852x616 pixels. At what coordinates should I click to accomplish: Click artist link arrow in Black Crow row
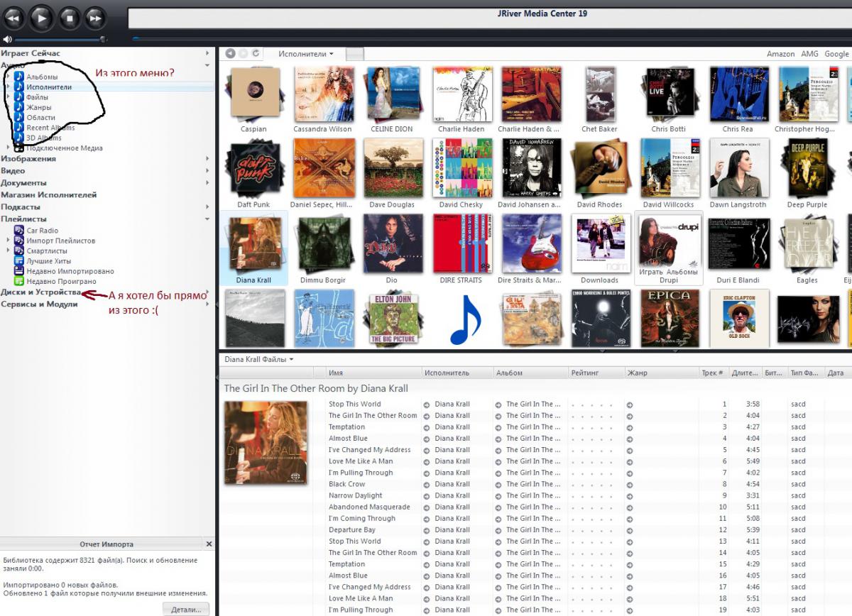coord(427,485)
